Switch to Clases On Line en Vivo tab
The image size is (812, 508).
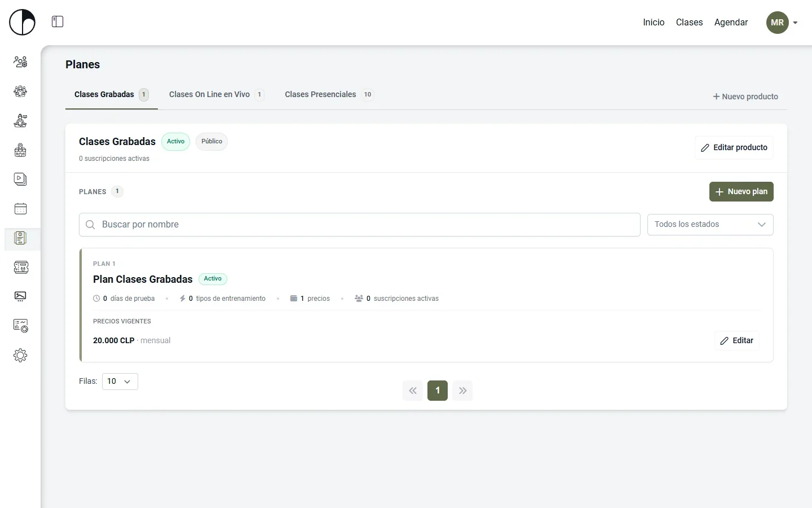(x=217, y=95)
